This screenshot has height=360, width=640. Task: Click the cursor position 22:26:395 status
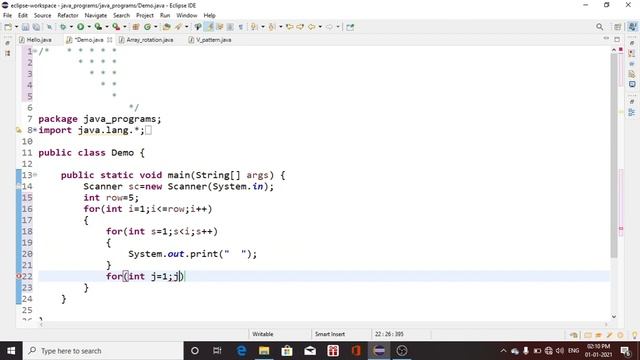[x=389, y=334]
